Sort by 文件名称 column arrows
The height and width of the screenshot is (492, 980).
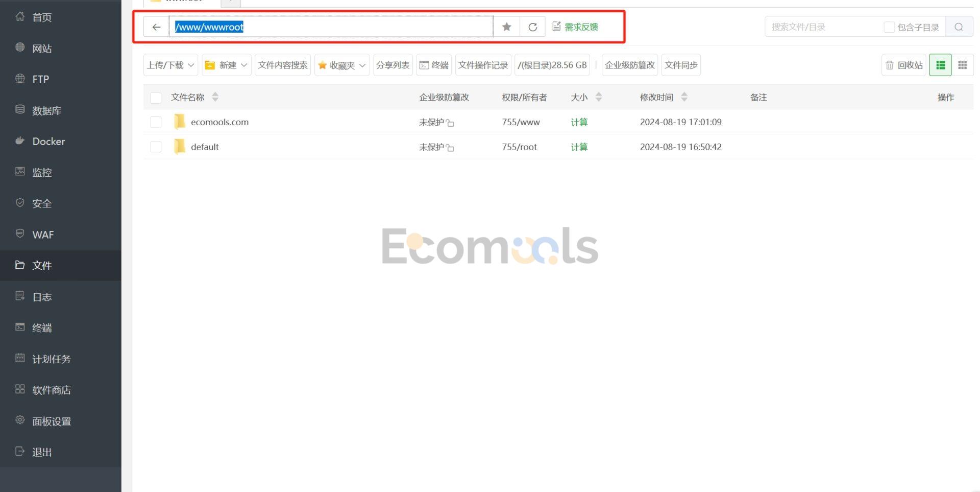(x=215, y=97)
